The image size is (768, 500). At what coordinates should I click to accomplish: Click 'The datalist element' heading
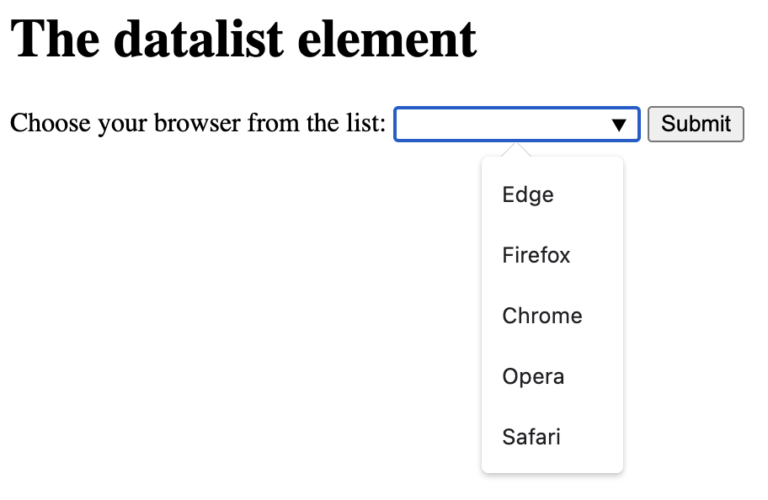click(x=243, y=40)
